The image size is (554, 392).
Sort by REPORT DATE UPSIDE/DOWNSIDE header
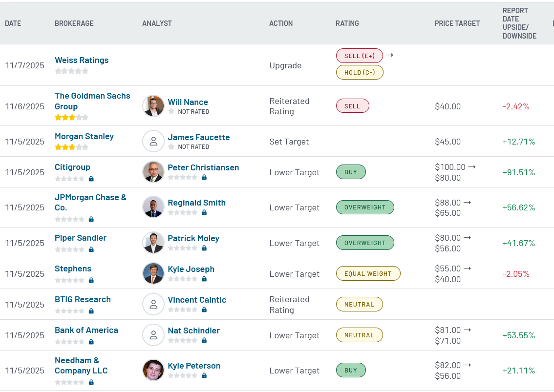[519, 23]
